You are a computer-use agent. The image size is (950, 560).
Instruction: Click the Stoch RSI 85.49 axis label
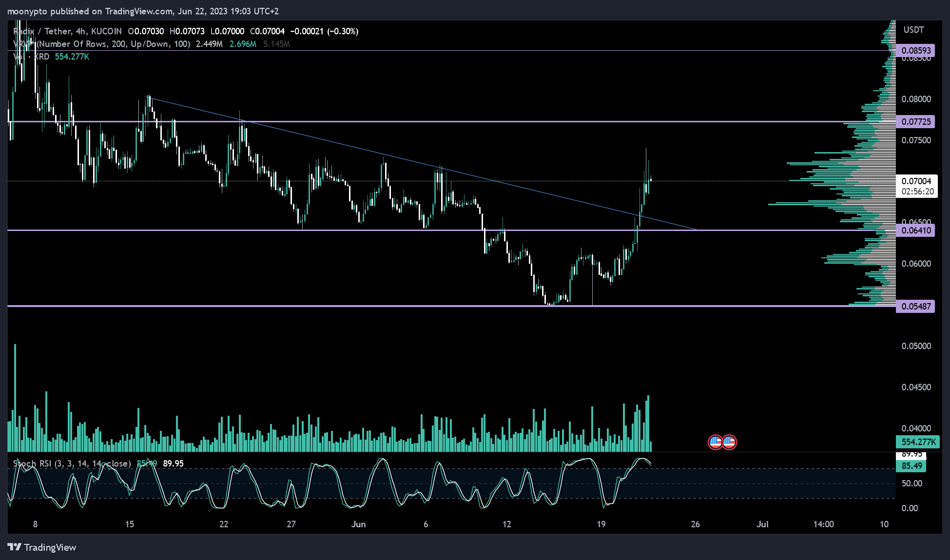tap(911, 466)
